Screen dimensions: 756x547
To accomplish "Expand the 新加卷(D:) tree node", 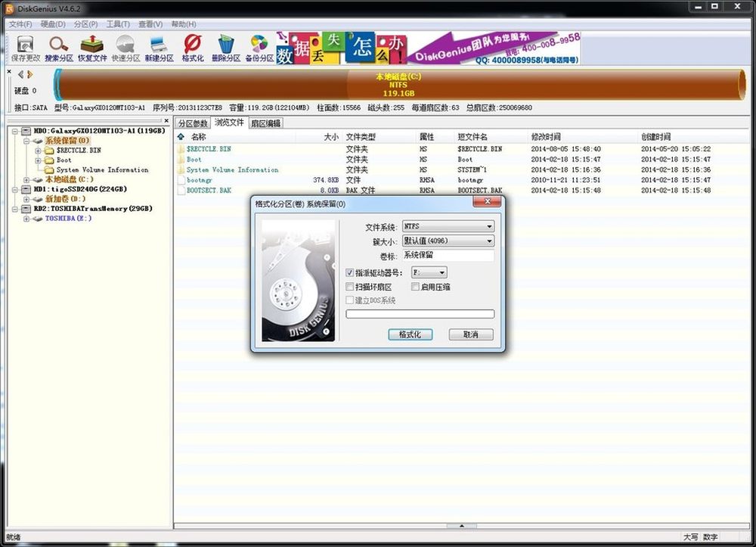I will point(26,199).
